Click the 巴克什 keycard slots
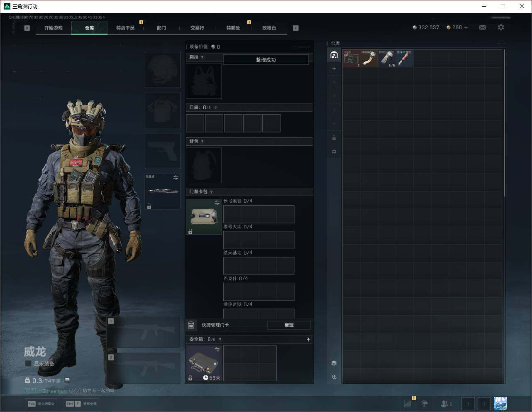532x412 pixels. (x=259, y=292)
